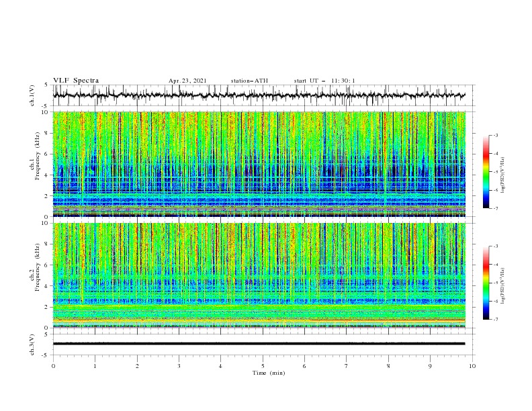Click the ch.1 color bar unit label

pyautogui.click(x=503, y=175)
